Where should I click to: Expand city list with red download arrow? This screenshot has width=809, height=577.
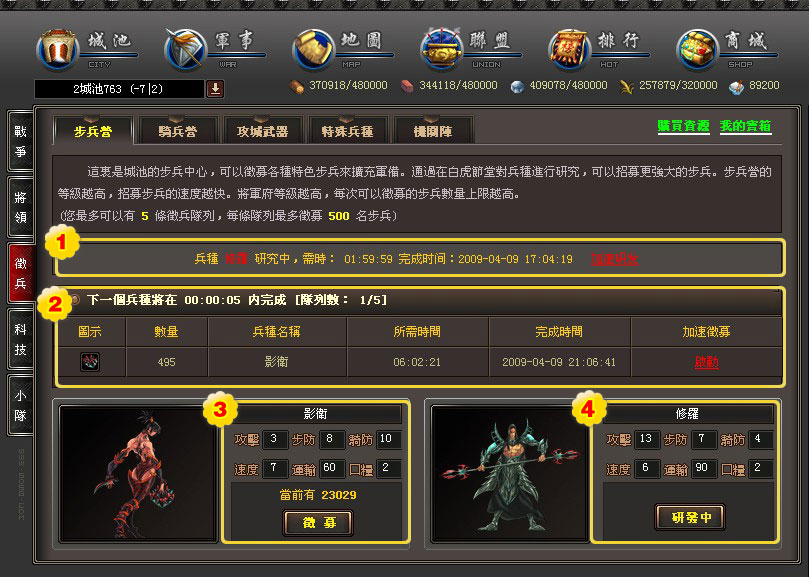215,89
